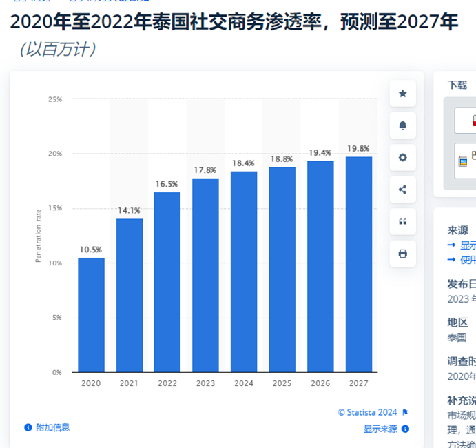The image size is (476, 448).
Task: Click the second download button with image icon
Action: (x=466, y=160)
